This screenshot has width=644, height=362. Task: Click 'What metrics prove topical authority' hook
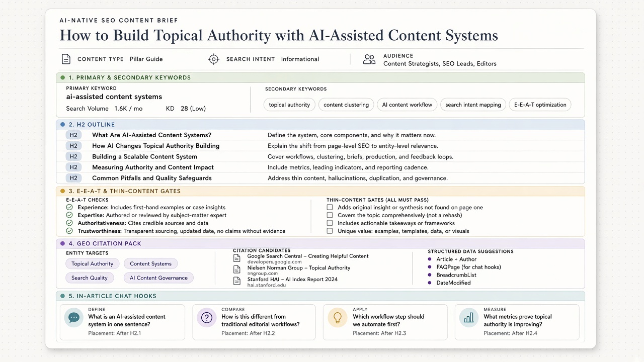(x=518, y=320)
